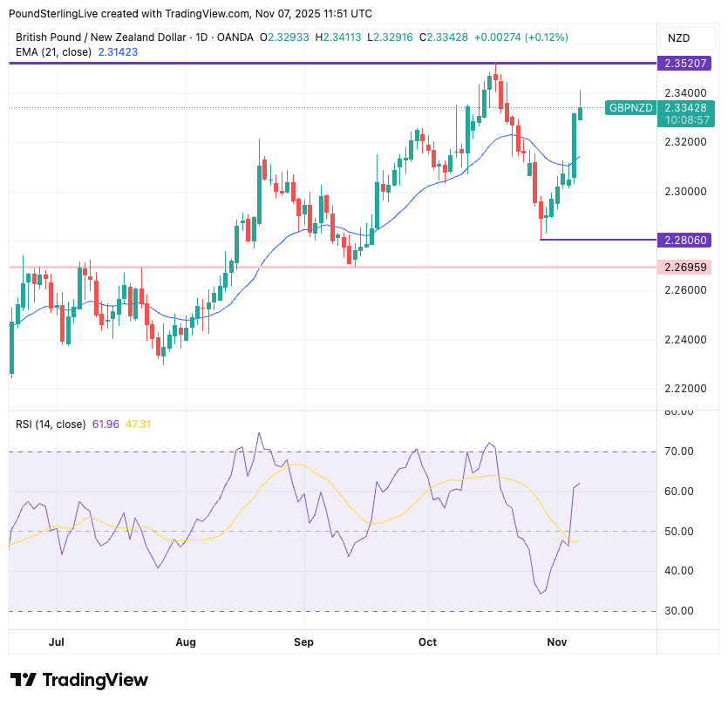Click the Sep label on the time axis
The height and width of the screenshot is (706, 728).
pyautogui.click(x=303, y=642)
